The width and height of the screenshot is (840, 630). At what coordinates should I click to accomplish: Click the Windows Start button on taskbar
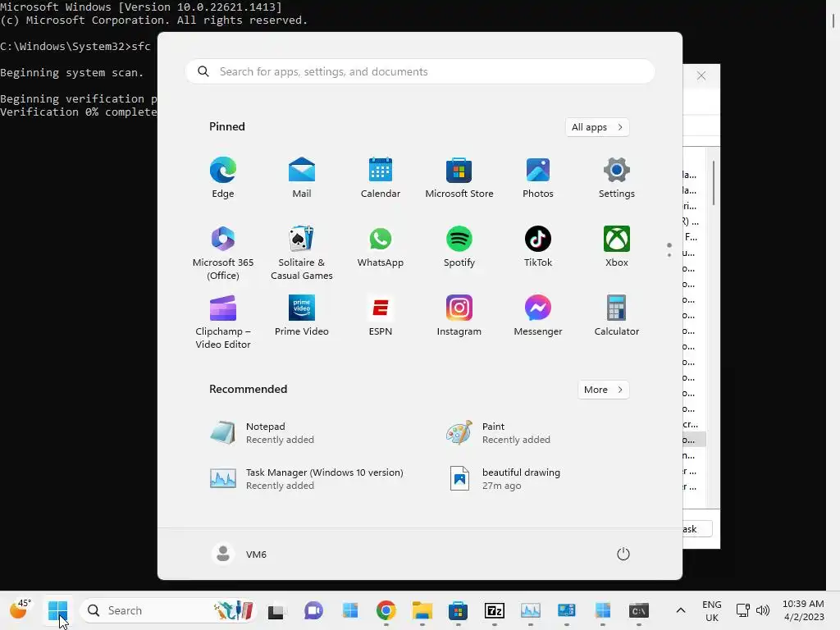tap(58, 610)
